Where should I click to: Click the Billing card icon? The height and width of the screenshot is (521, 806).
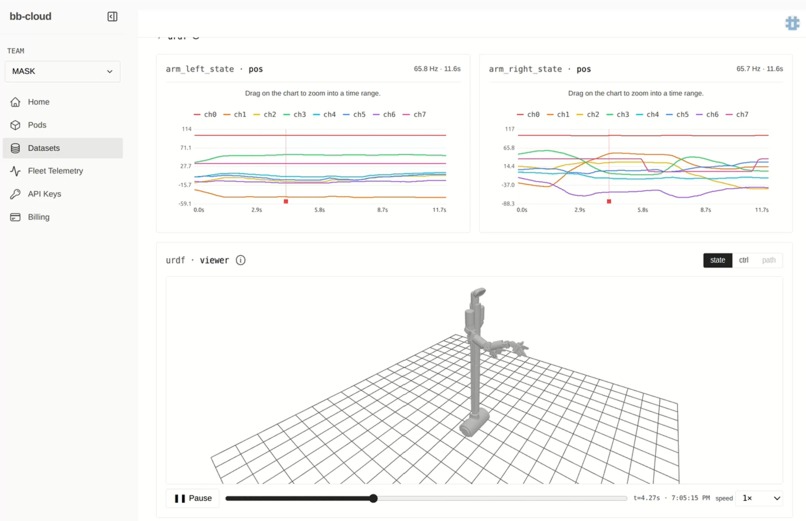tap(15, 217)
